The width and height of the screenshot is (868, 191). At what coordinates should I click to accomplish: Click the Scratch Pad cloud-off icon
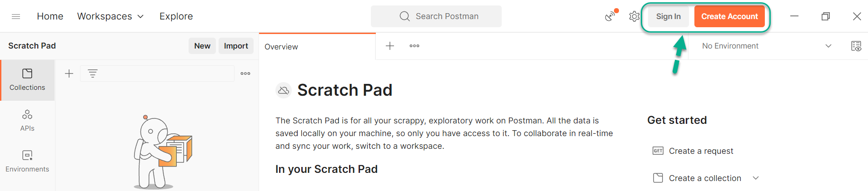(284, 91)
